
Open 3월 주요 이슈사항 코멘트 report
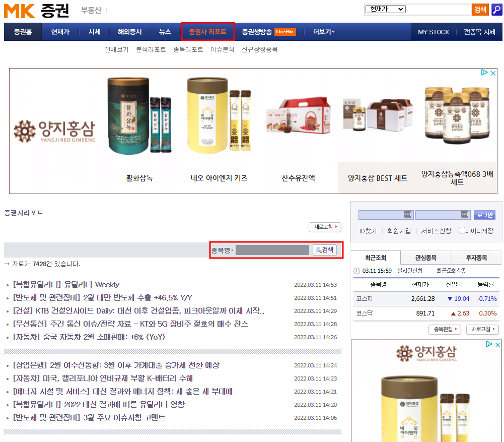tap(89, 418)
